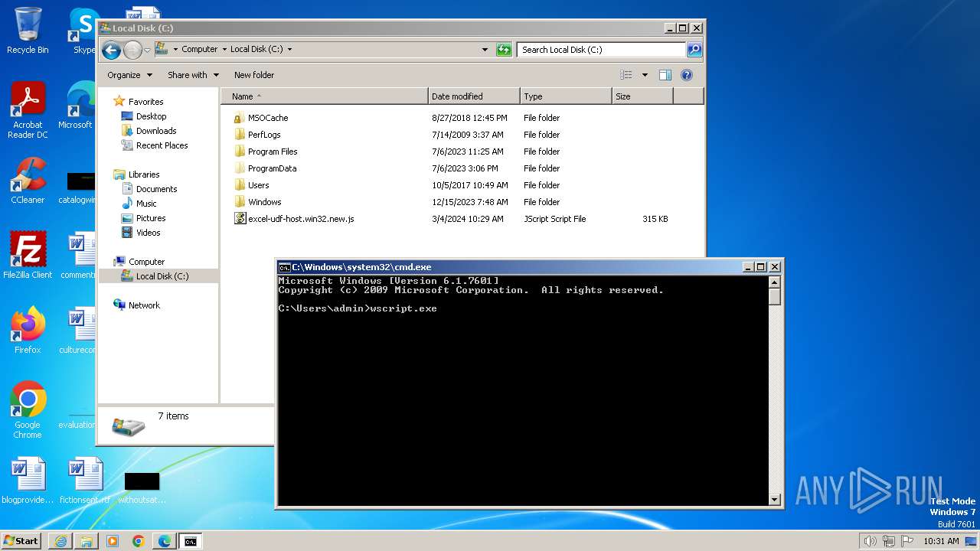Image resolution: width=980 pixels, height=551 pixels.
Task: Open the Share with menu
Action: click(x=193, y=75)
